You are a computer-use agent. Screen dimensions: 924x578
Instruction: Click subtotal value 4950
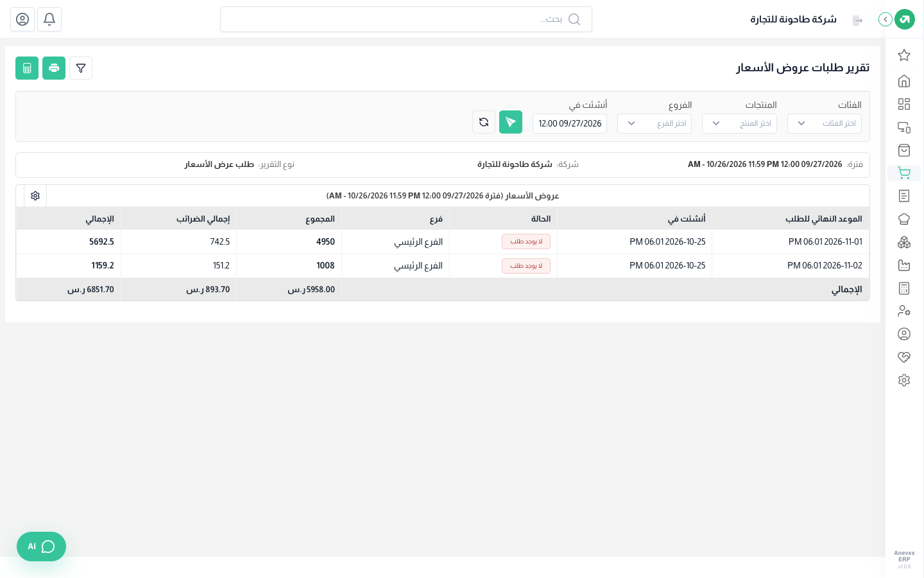[x=325, y=241]
